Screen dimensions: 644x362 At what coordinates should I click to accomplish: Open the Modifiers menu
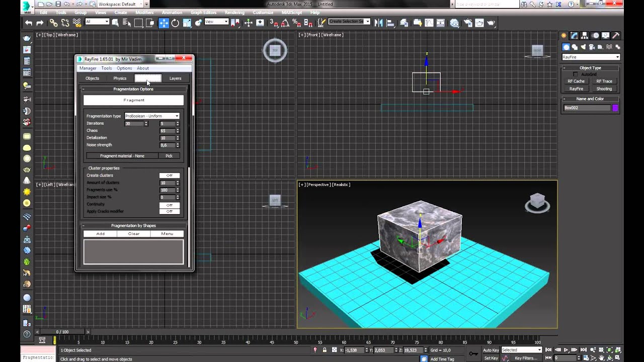(144, 12)
